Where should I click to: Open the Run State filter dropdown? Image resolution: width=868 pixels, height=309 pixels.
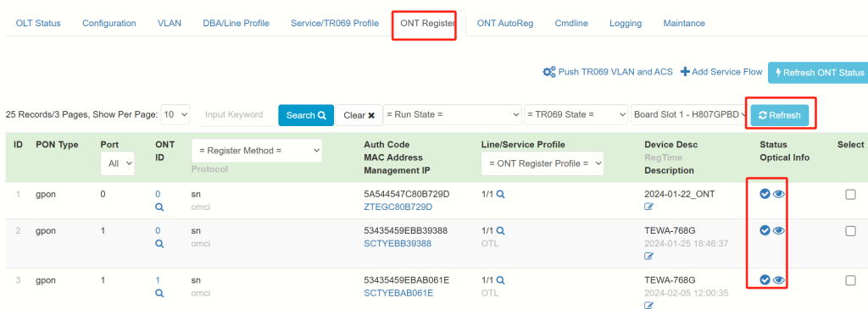tap(453, 115)
